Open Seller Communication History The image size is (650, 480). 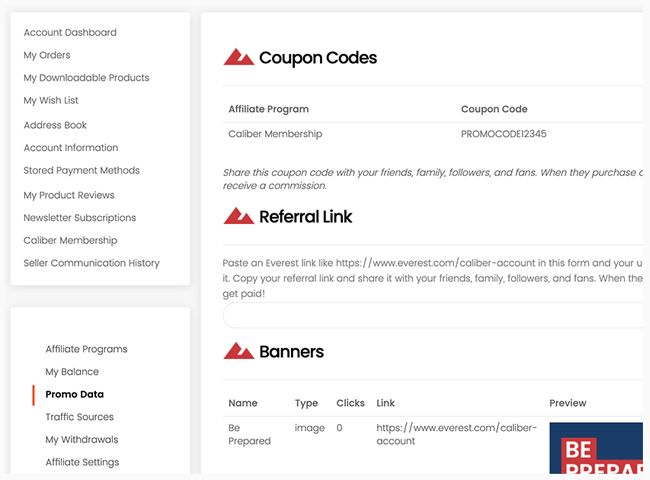(92, 263)
